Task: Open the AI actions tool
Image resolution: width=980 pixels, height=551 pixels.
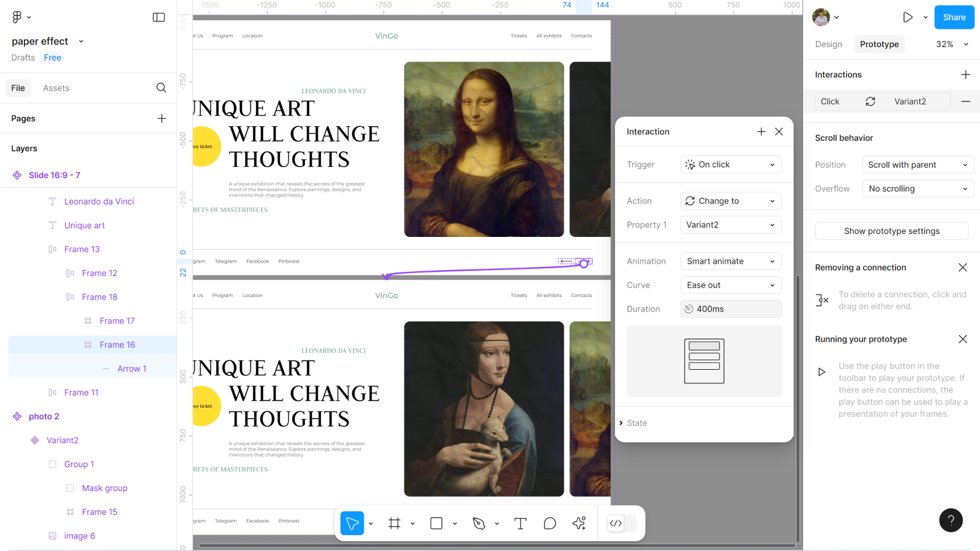Action: coord(579,523)
